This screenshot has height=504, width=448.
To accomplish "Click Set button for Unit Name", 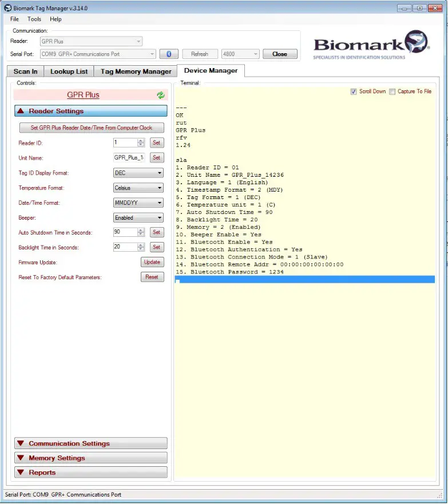I will coord(157,157).
